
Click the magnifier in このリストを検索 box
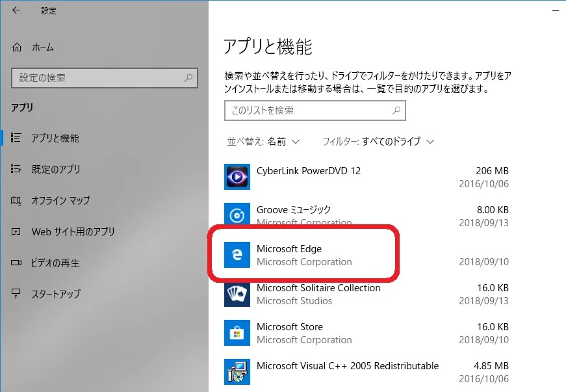click(x=396, y=110)
